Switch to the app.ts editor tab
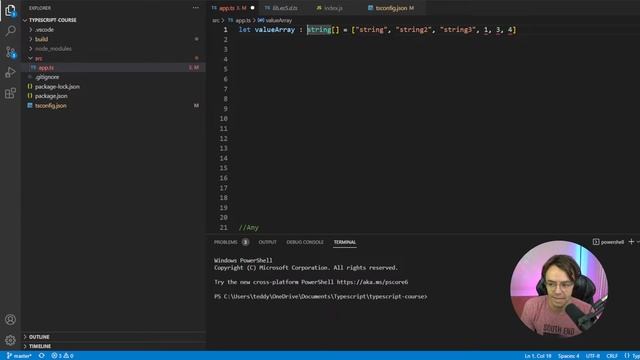Viewport: 640px width, 360px height. pyautogui.click(x=232, y=8)
